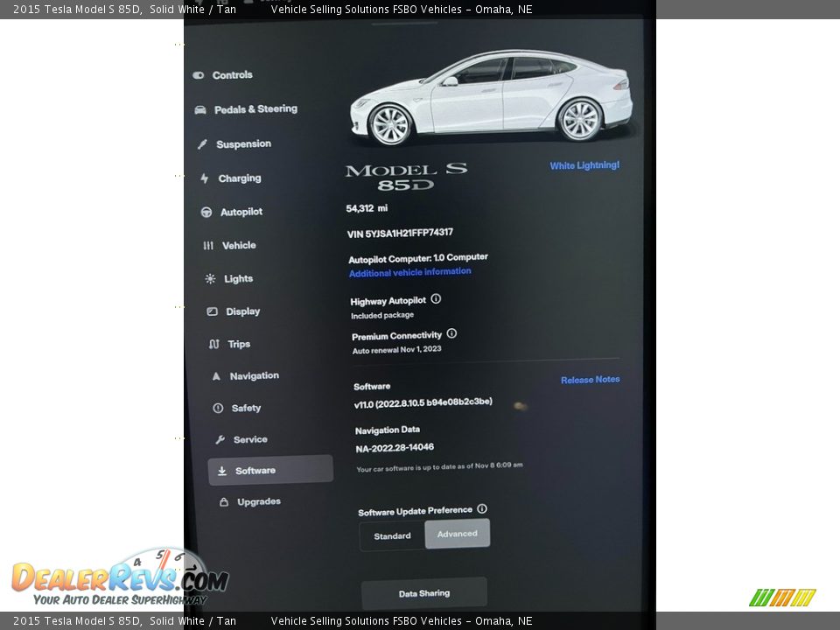Screen dimensions: 840x630
Task: Open the Vehicle menu
Action: (239, 245)
